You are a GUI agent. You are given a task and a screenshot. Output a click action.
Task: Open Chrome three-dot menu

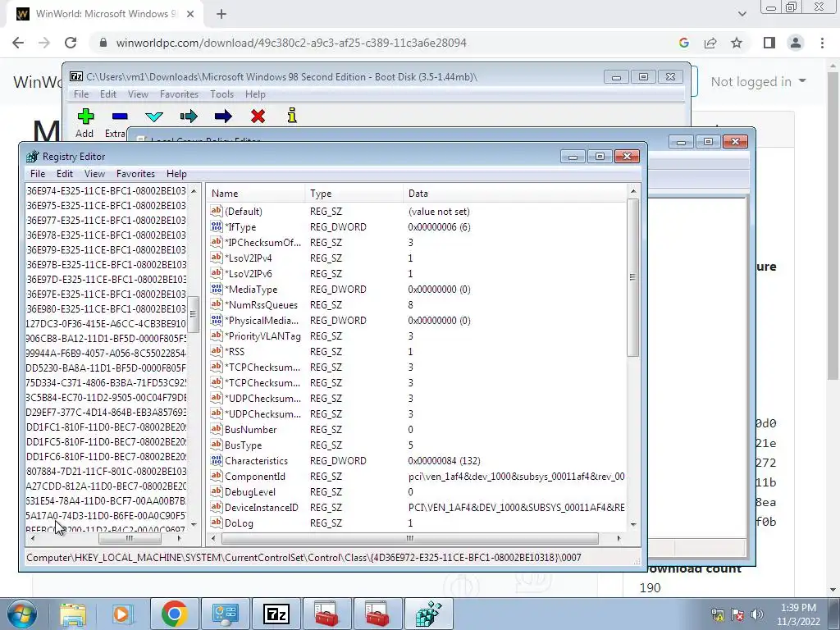pyautogui.click(x=822, y=43)
